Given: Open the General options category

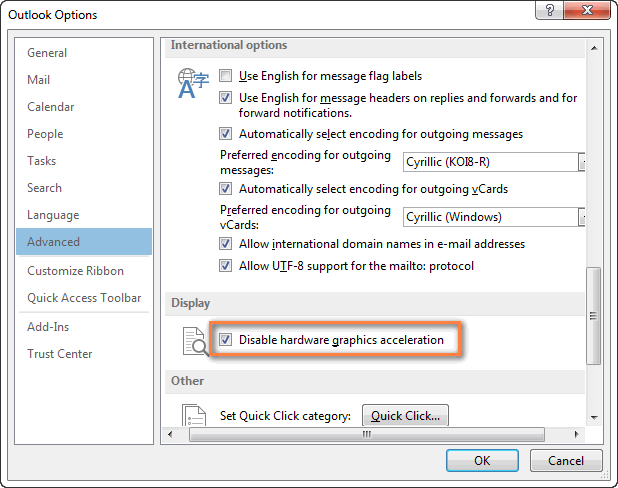Looking at the screenshot, I should click(84, 53).
